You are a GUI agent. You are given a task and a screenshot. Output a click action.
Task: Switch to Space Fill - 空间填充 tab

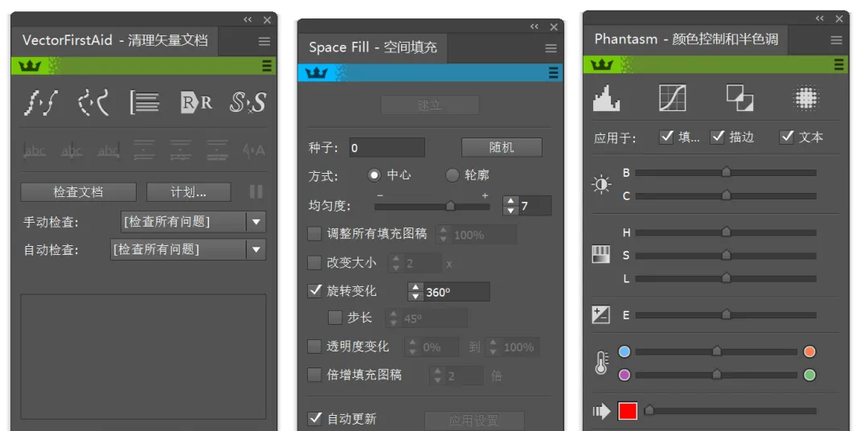click(373, 47)
